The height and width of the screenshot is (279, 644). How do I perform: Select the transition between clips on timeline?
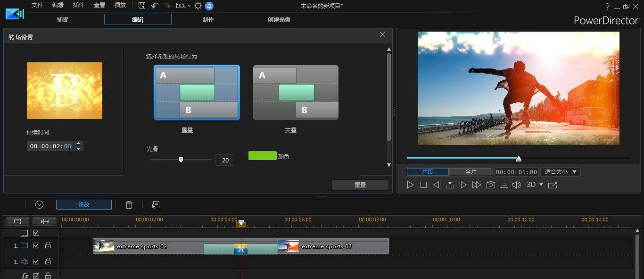pyautogui.click(x=240, y=249)
